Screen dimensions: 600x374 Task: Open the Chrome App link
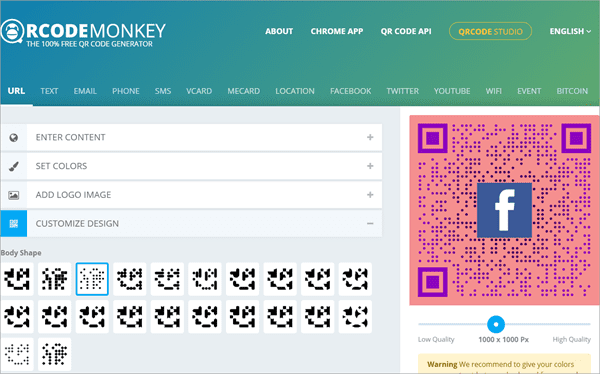[x=337, y=31]
